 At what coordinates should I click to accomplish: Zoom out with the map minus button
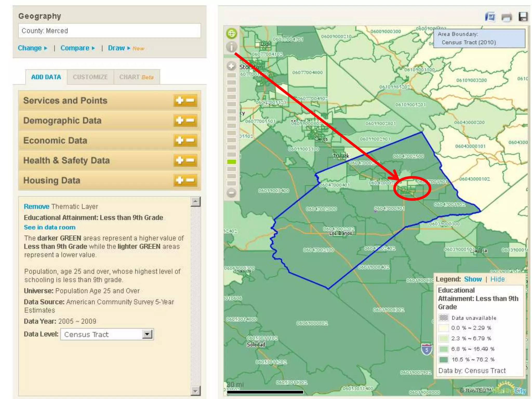(231, 193)
